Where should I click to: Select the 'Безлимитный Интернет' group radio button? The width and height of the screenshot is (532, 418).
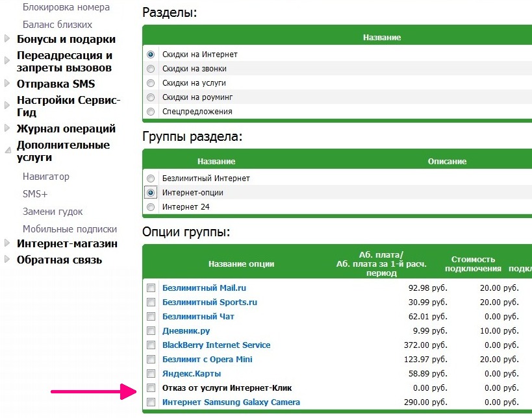coord(151,178)
